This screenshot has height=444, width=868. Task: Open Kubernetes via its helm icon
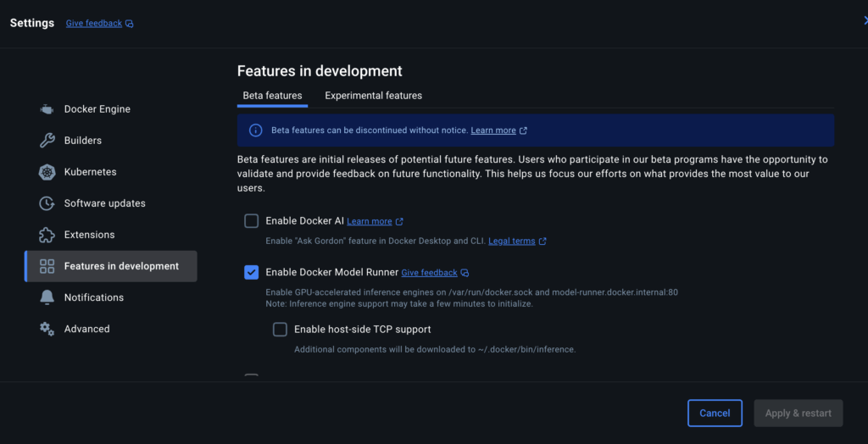[47, 172]
